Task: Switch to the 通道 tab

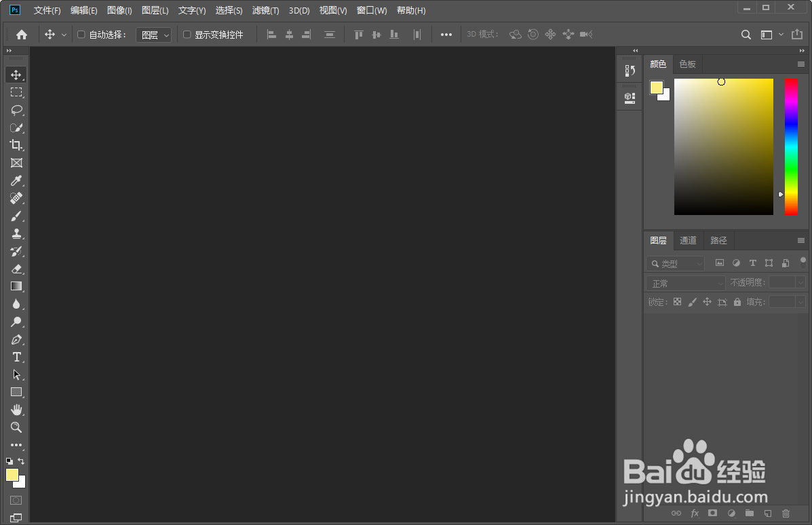Action: (688, 240)
